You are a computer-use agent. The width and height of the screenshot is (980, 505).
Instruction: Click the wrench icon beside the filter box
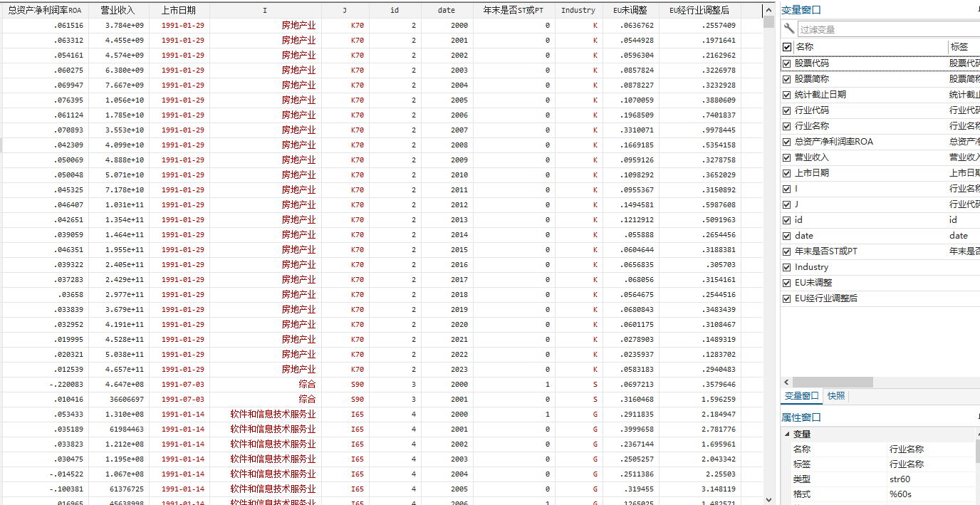point(788,29)
